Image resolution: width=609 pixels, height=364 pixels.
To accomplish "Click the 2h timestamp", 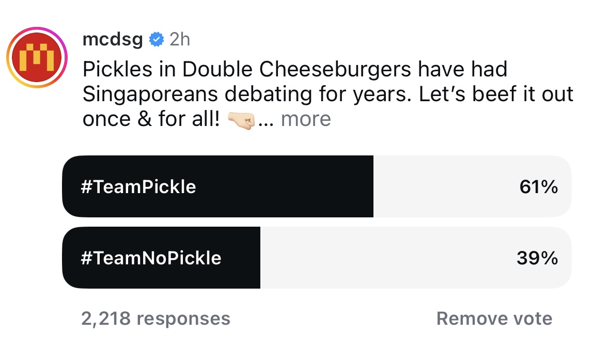I will click(180, 39).
